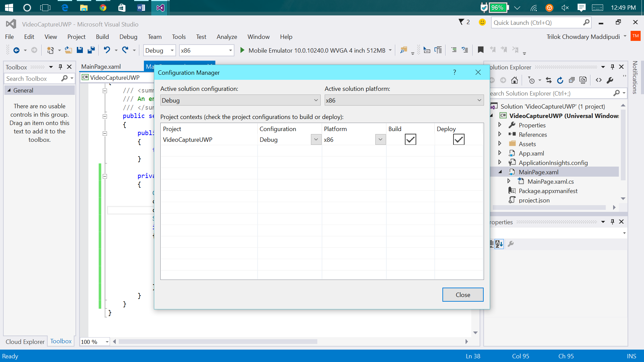Start debugging on the Mobile Emulator

tap(242, 50)
